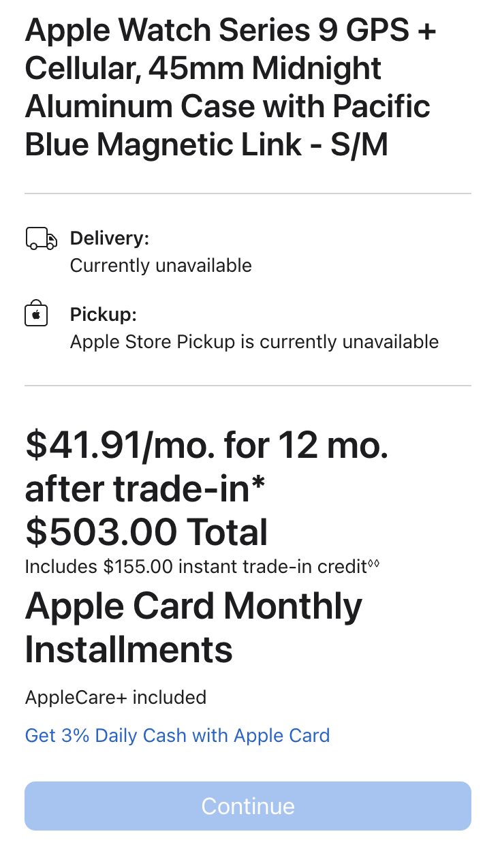The width and height of the screenshot is (500, 868).
Task: Click the "AppleCare+ included" text
Action: pos(116,698)
